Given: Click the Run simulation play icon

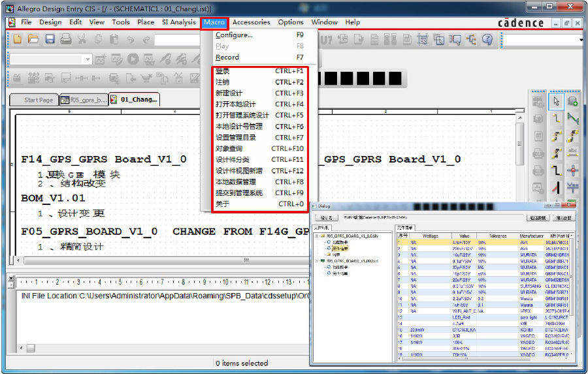Looking at the screenshot, I should 133,59.
